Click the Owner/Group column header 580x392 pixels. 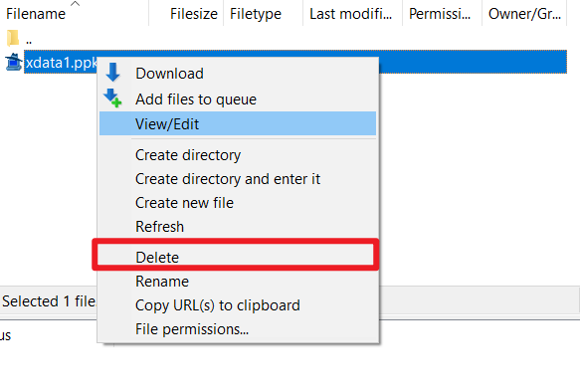524,14
